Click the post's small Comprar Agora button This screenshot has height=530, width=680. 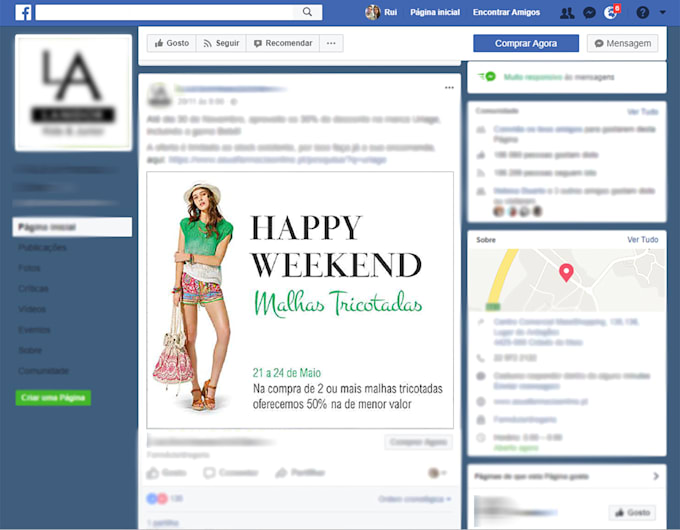pyautogui.click(x=418, y=442)
